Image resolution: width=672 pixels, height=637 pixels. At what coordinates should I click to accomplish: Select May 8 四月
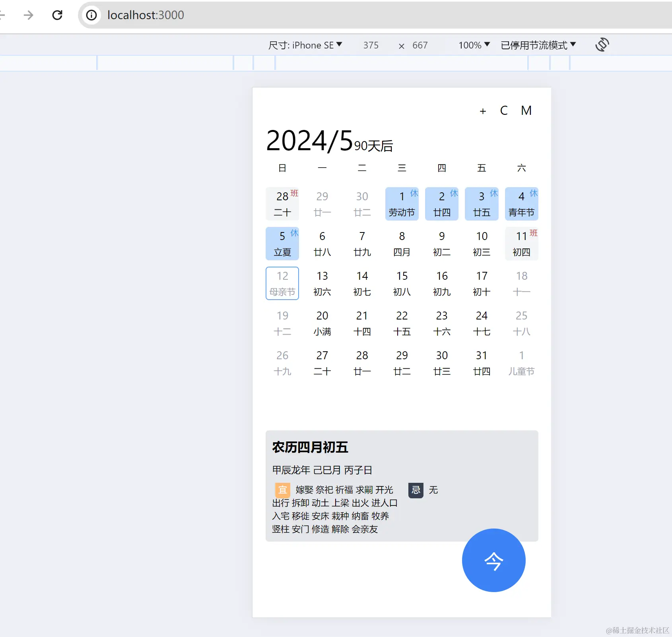click(402, 244)
